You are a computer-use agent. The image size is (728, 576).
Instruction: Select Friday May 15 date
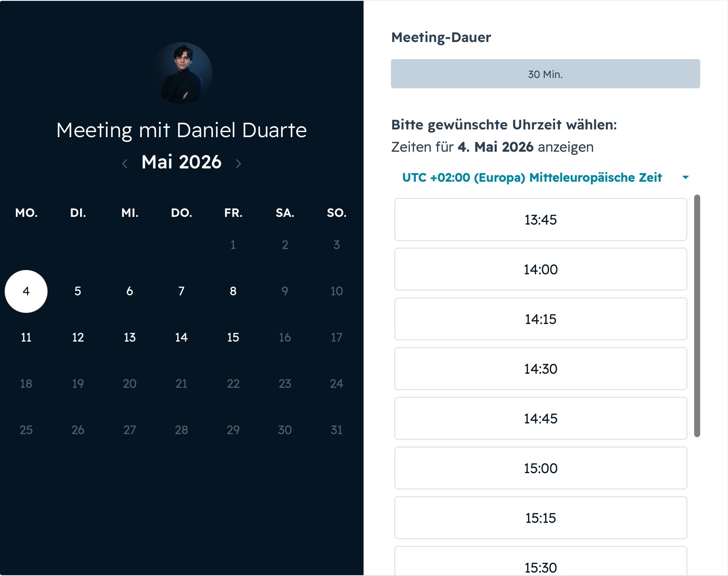tap(233, 338)
